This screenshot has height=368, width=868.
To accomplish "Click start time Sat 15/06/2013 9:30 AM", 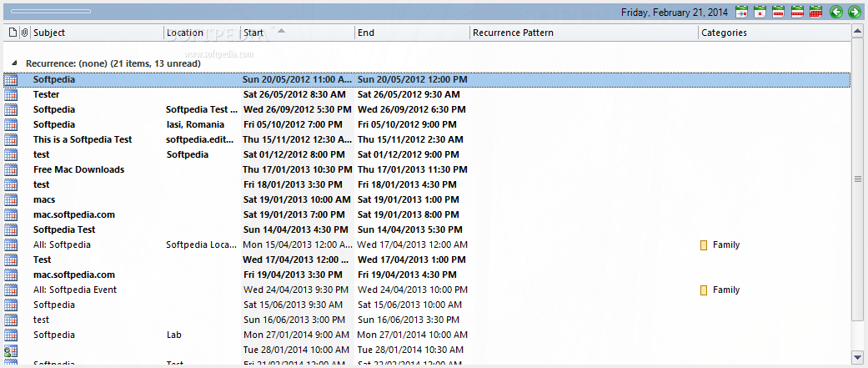I will click(x=294, y=305).
